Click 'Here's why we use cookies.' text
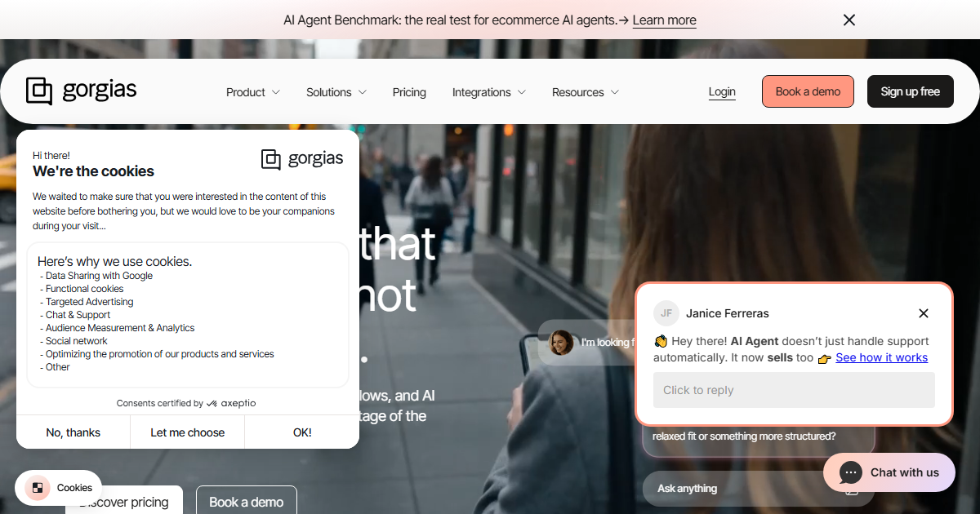980x514 pixels. [x=115, y=262]
